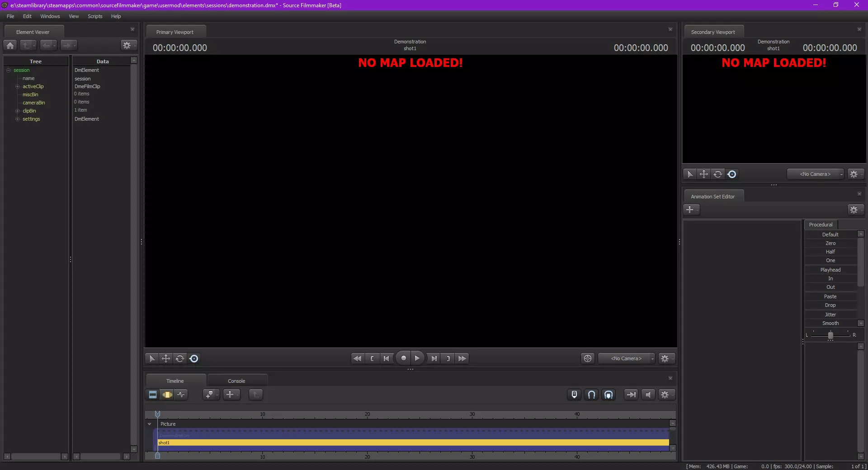Toggle the framed snap magnet button
Screen dimensions: 868x470
click(609, 395)
